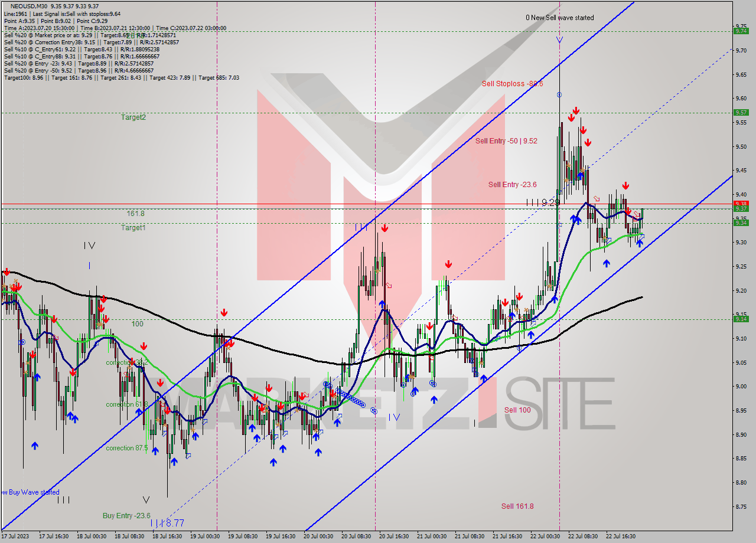Click the '22 Jul 00:30' time axis label
Image resolution: width=756 pixels, height=543 pixels.
[x=545, y=537]
